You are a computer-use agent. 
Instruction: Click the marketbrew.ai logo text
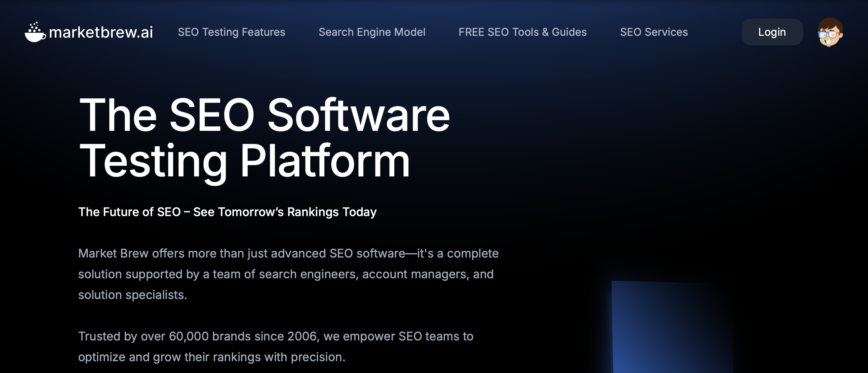pos(101,32)
